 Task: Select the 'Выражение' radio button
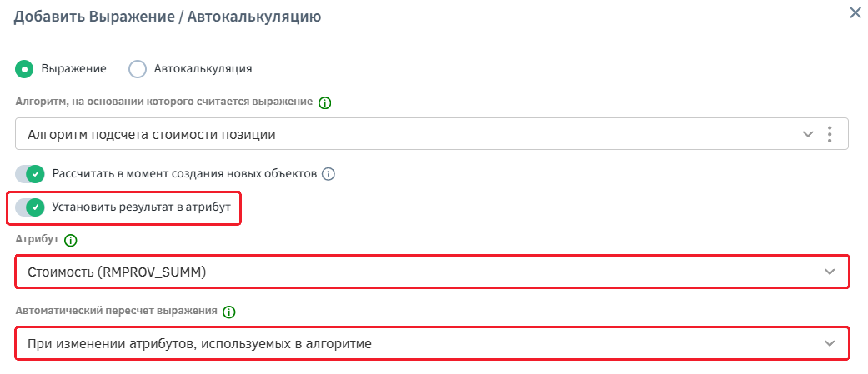(24, 69)
